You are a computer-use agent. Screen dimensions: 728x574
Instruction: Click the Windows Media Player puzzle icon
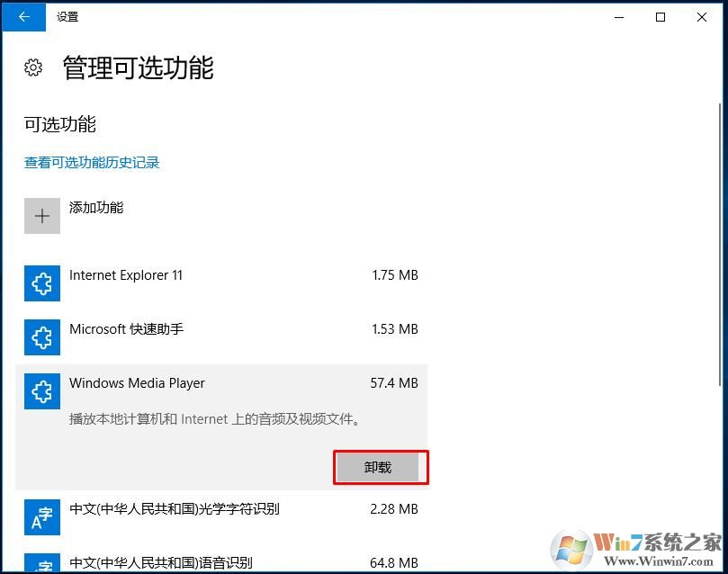point(42,392)
